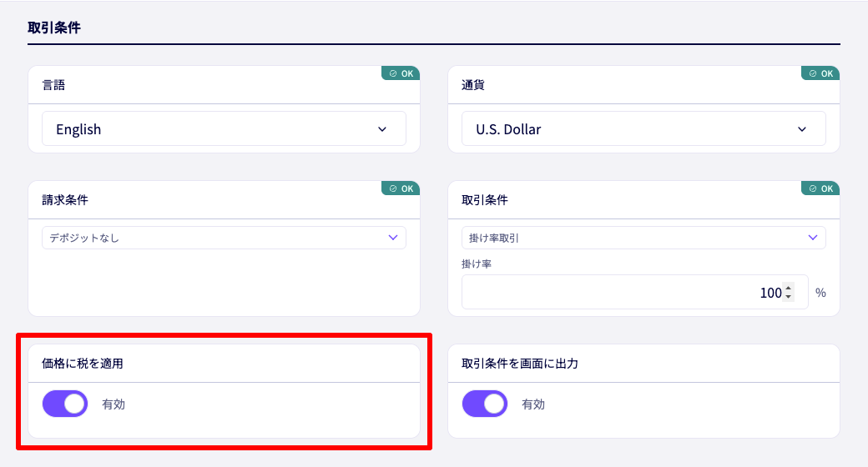
Task: Click the 有効 label under 取引条件を画面に出力
Action: pos(533,404)
